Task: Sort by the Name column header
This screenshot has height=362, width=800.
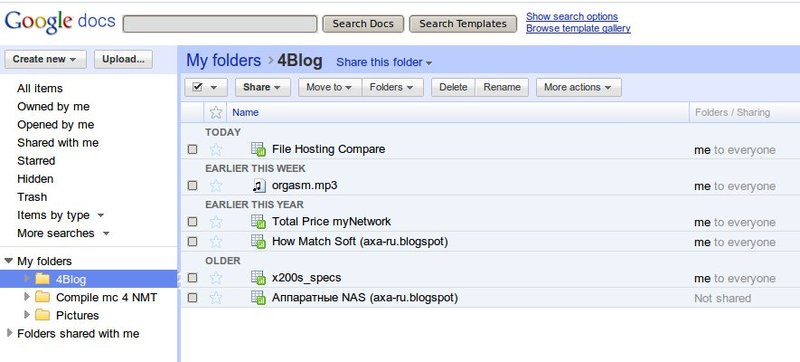Action: (245, 112)
